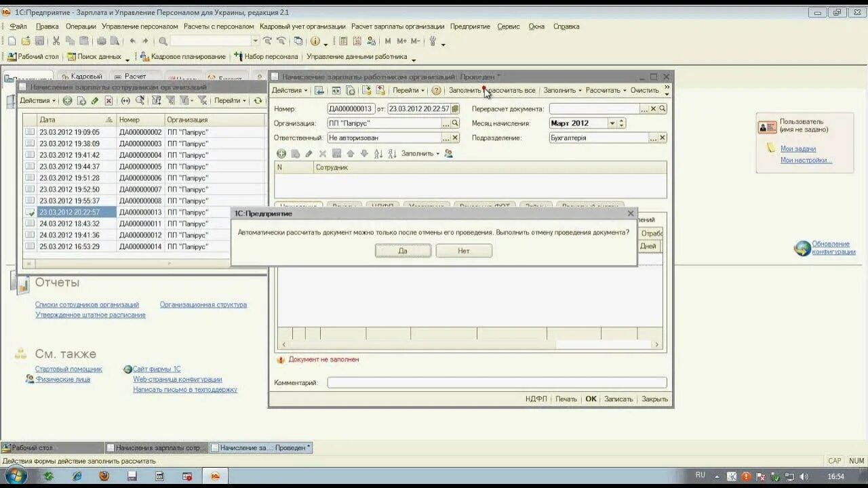Click into the Комментарий input field
Viewport: 868px width, 488px height.
[497, 383]
